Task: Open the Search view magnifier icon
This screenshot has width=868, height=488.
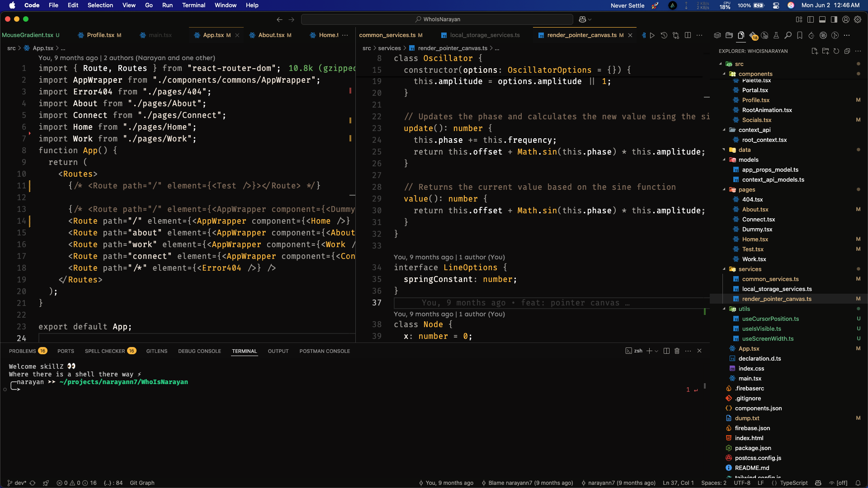Action: point(788,35)
